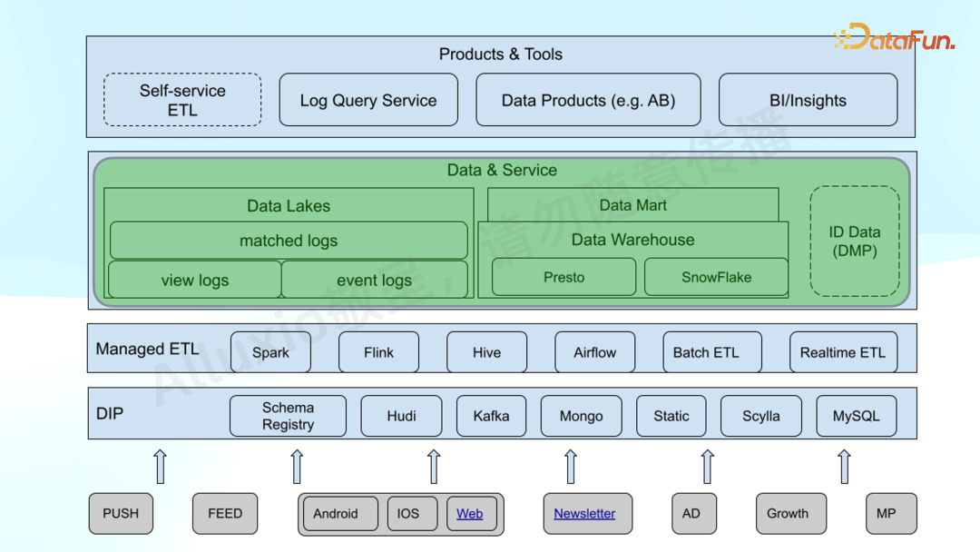Select the Realtime ETL box
The height and width of the screenshot is (552, 980).
click(842, 352)
